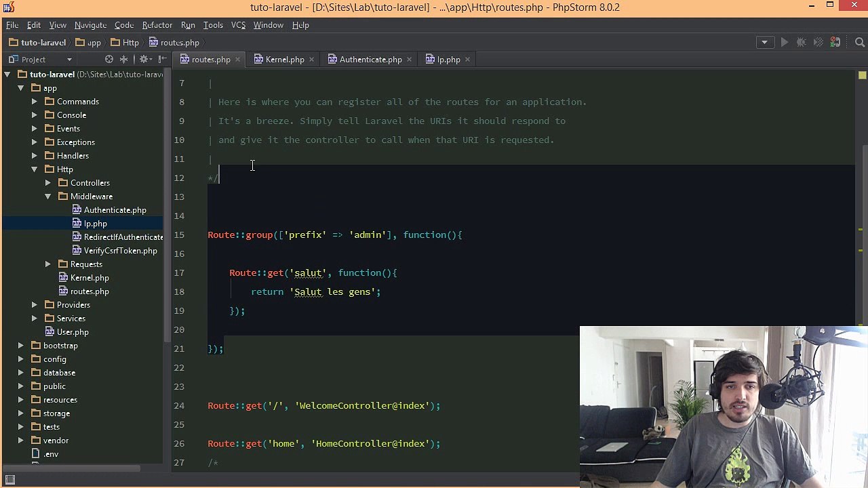Click routes.php breadcrumb in navigation bar
Viewport: 868px width, 488px height.
[x=174, y=42]
